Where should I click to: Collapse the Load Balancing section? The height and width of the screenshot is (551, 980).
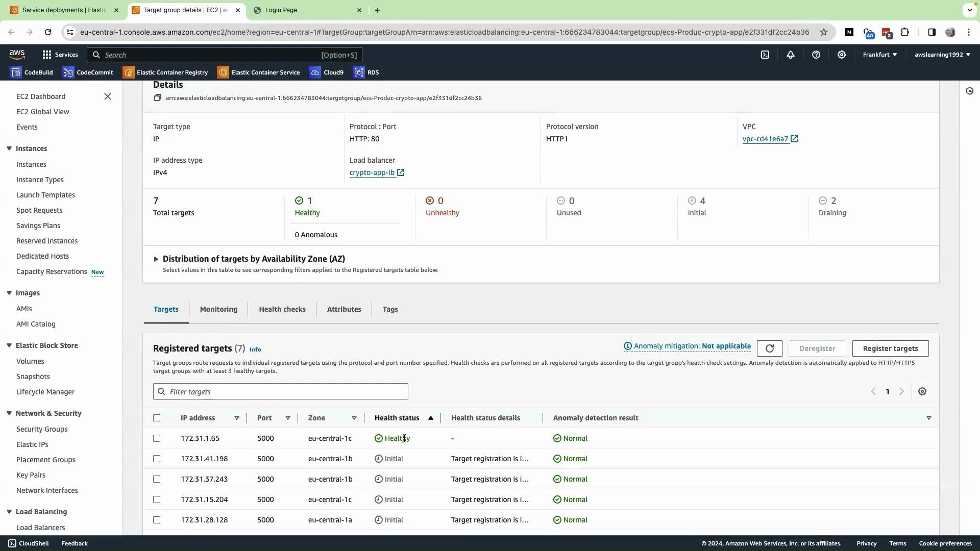(9, 512)
